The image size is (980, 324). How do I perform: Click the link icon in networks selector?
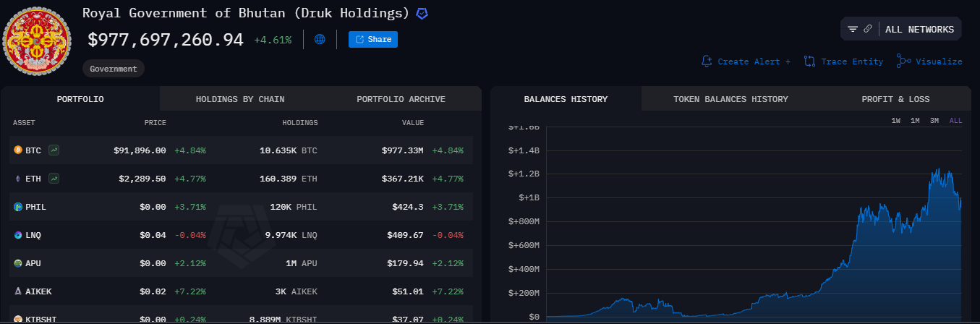coord(868,30)
